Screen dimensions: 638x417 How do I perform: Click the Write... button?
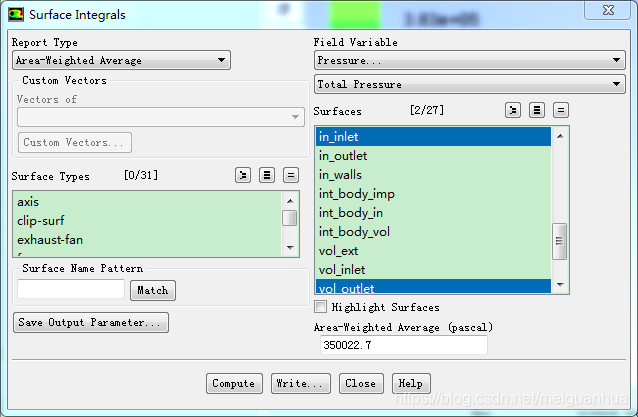tap(301, 383)
